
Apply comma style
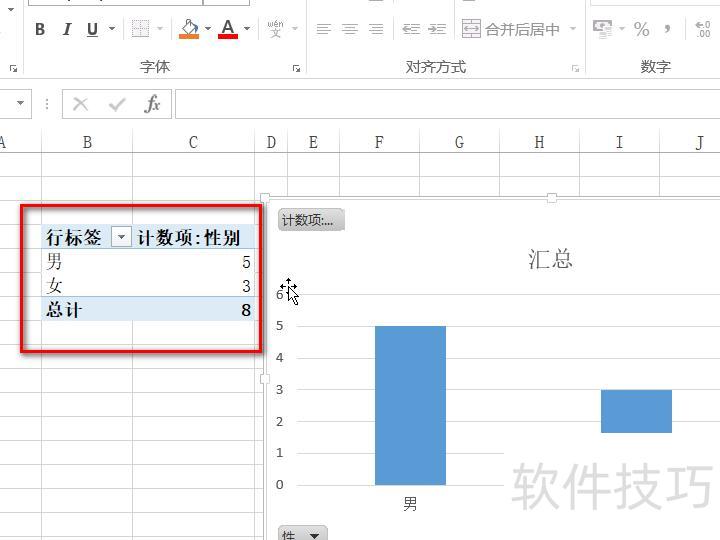(x=667, y=29)
